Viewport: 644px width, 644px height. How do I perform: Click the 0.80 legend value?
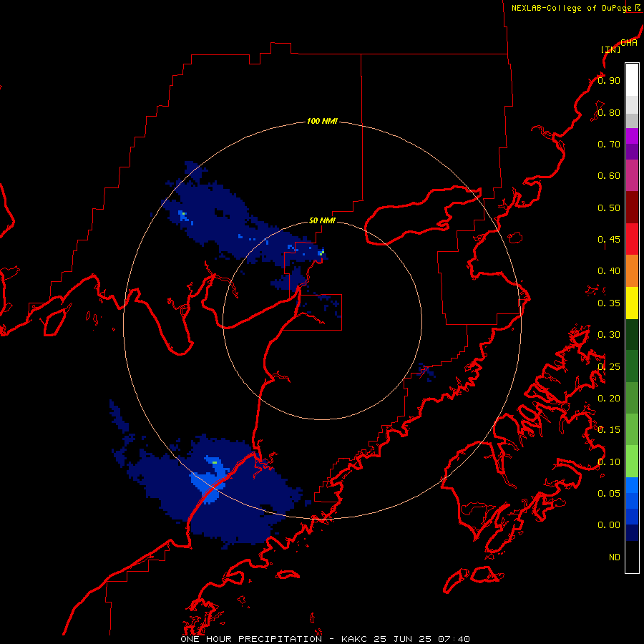tap(609, 112)
